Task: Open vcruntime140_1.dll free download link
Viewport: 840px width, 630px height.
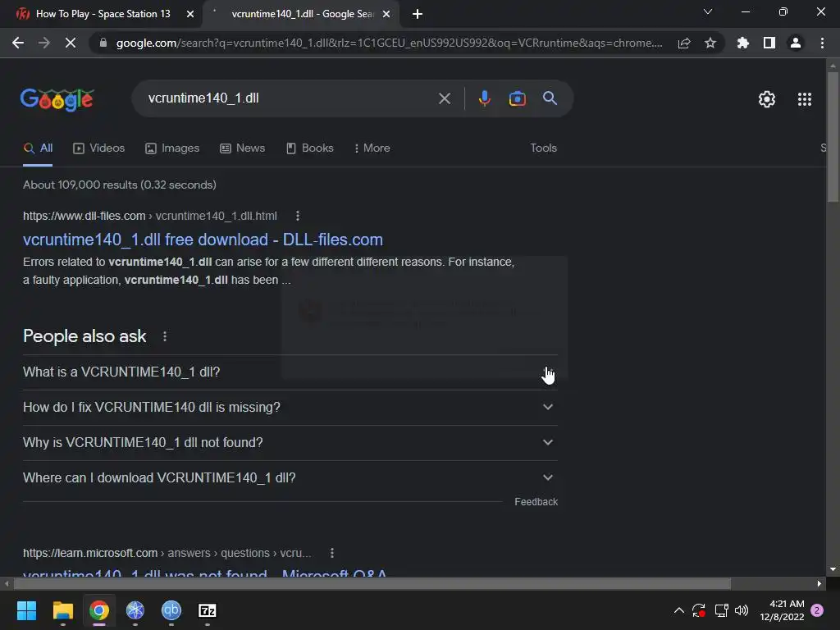Action: [x=203, y=240]
